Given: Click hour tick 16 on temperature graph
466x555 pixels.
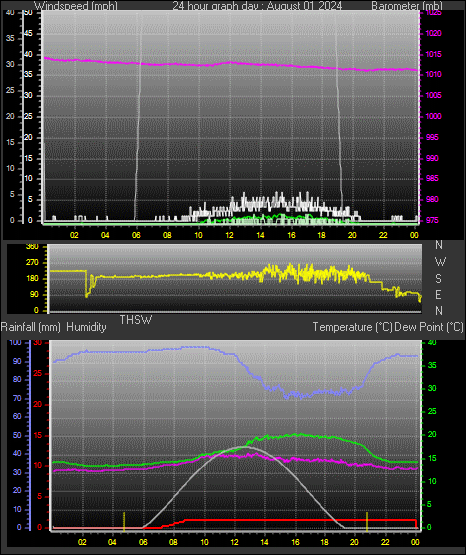Looking at the screenshot, I should click(x=295, y=542).
